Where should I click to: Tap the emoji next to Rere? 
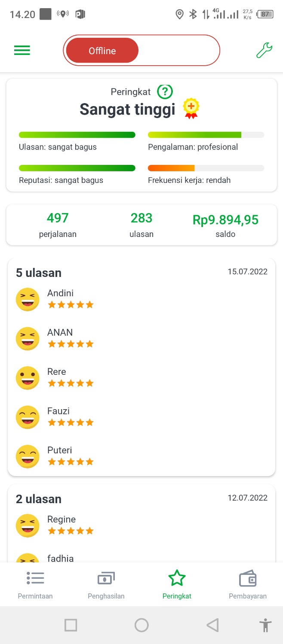(28, 378)
